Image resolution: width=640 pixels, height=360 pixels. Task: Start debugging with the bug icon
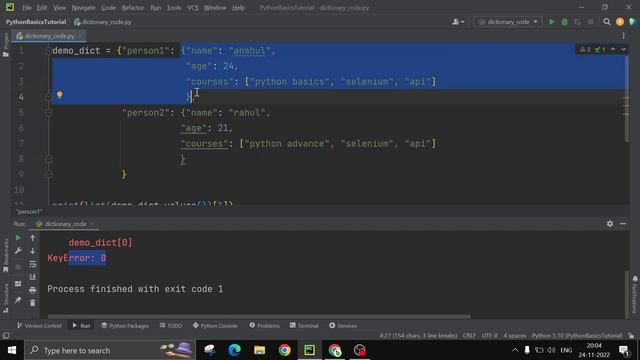(564, 22)
